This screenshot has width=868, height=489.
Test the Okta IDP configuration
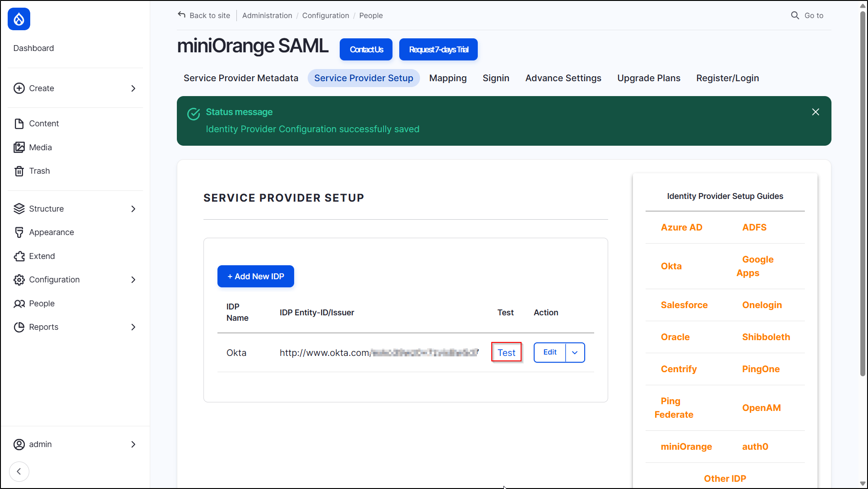pos(506,352)
